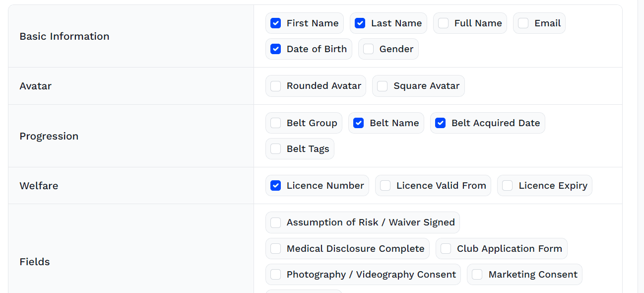
Task: Uncheck the First Name checkbox
Action: click(276, 23)
